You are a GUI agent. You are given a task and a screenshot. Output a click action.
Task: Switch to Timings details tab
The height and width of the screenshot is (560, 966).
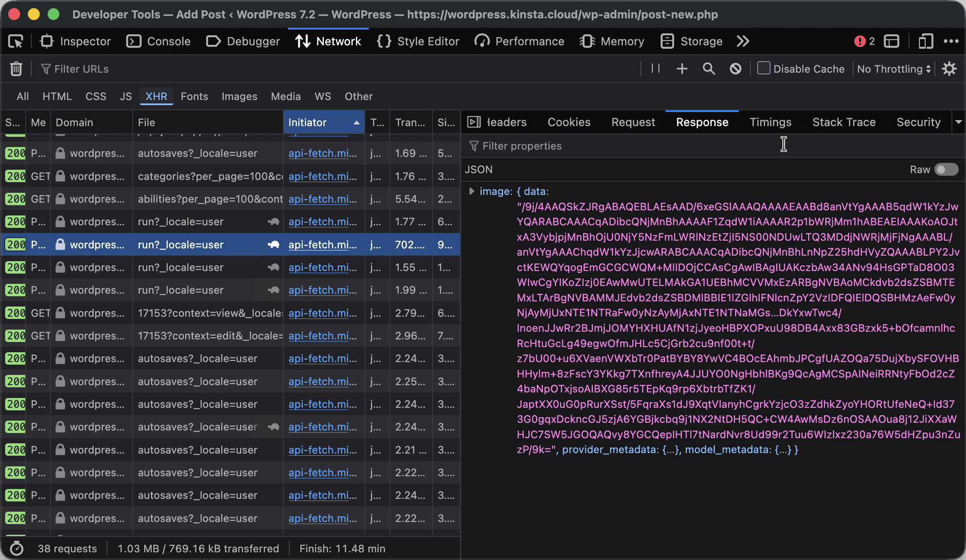coord(770,122)
